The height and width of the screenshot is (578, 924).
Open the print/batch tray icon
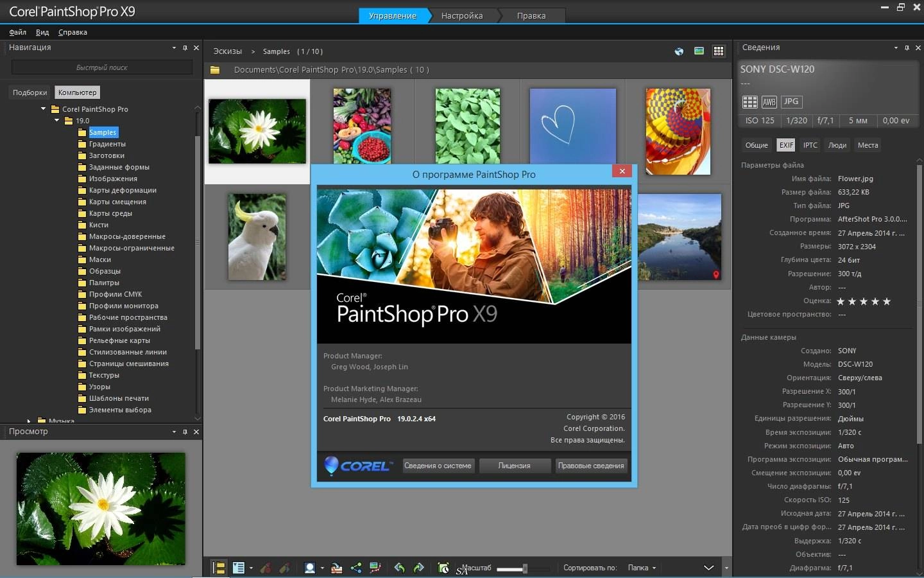click(x=336, y=568)
